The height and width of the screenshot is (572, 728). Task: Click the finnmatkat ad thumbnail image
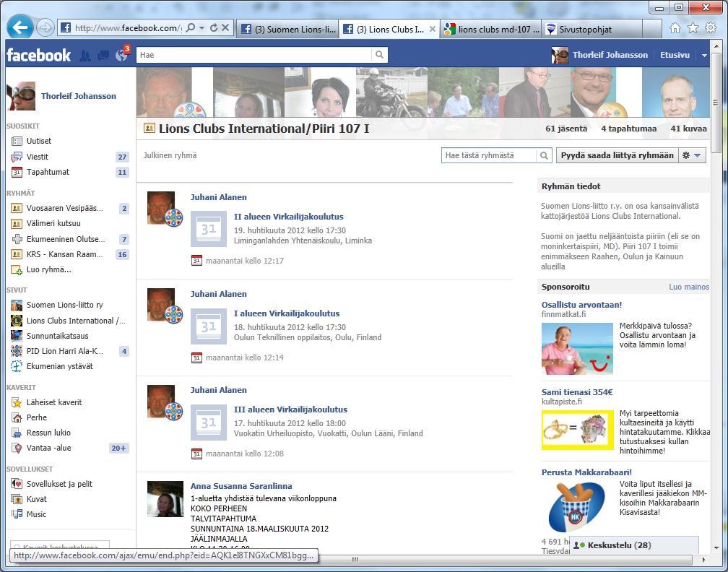click(x=577, y=349)
